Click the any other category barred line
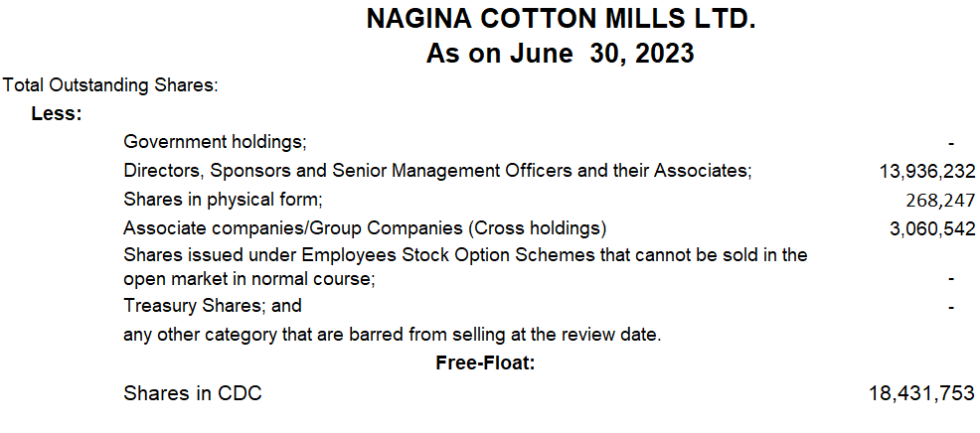The image size is (980, 433). (392, 335)
